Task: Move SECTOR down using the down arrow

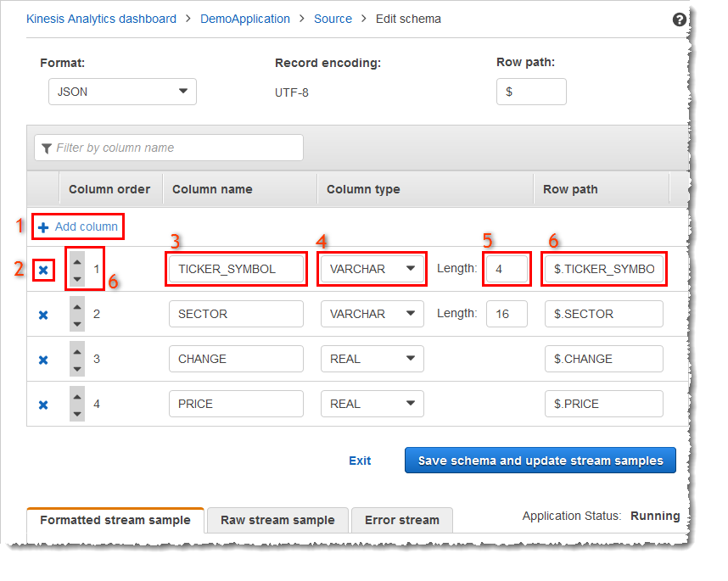Action: tap(77, 322)
